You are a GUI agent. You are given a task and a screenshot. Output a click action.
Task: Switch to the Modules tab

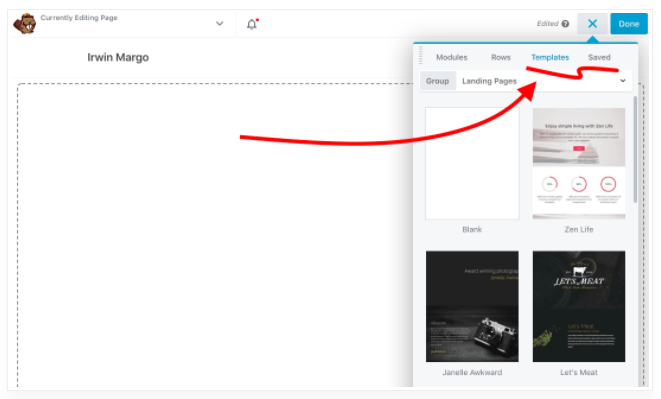click(x=451, y=57)
